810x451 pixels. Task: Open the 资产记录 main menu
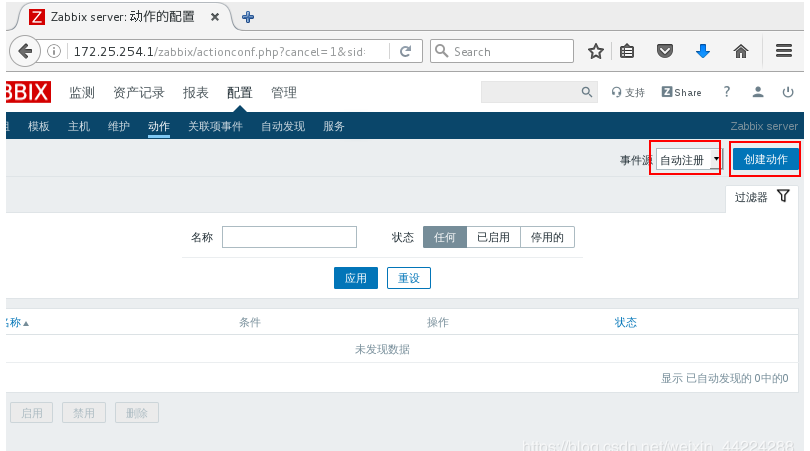pos(138,92)
